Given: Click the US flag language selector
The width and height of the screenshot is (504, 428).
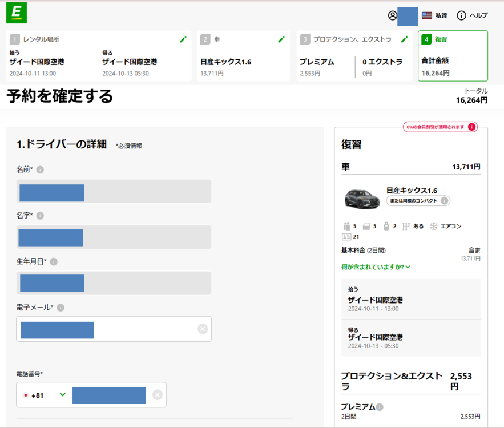Looking at the screenshot, I should pyautogui.click(x=426, y=15).
